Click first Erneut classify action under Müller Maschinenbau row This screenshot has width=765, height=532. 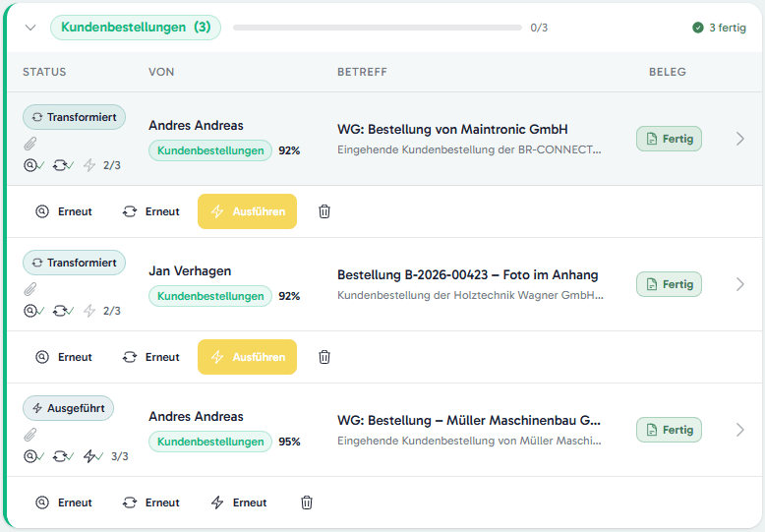[64, 502]
